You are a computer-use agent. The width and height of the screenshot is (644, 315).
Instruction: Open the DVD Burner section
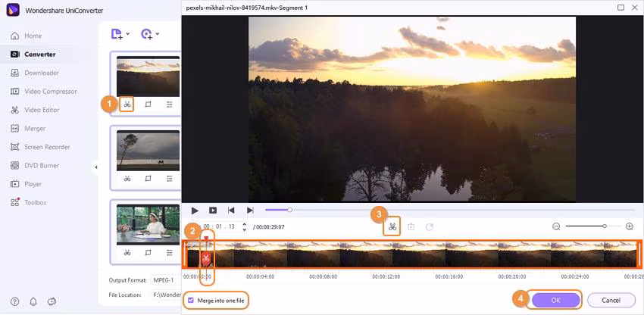click(x=35, y=166)
